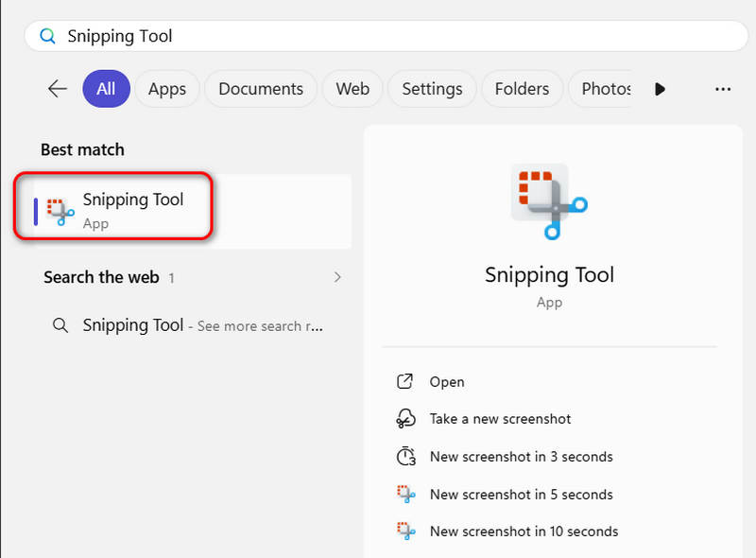Image resolution: width=756 pixels, height=558 pixels.
Task: Expand Search the web chevron
Action: (337, 277)
